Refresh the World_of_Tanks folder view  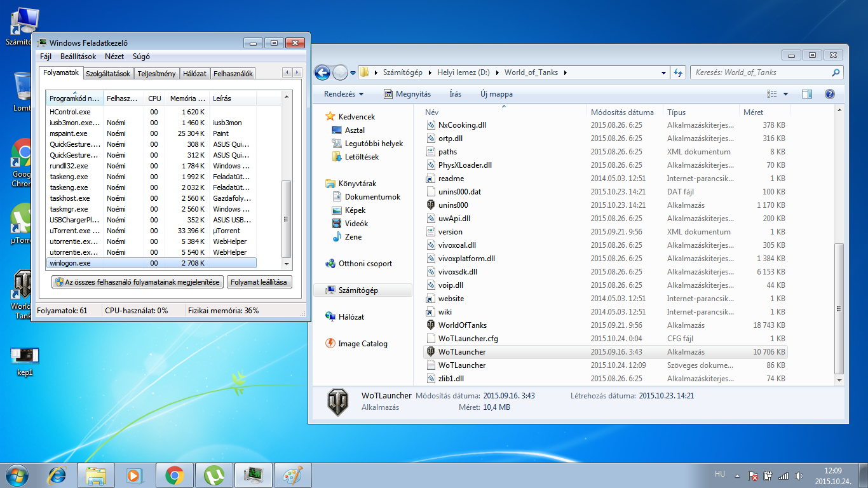[x=678, y=72]
